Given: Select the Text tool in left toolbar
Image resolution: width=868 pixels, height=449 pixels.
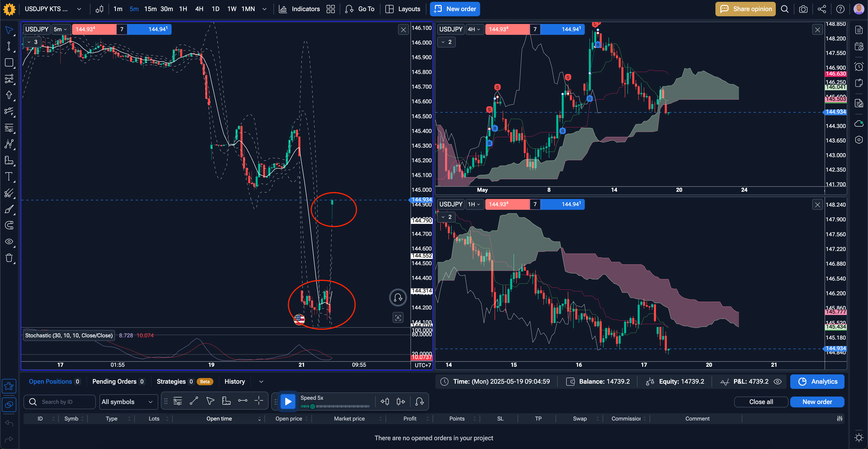Looking at the screenshot, I should click(9, 176).
